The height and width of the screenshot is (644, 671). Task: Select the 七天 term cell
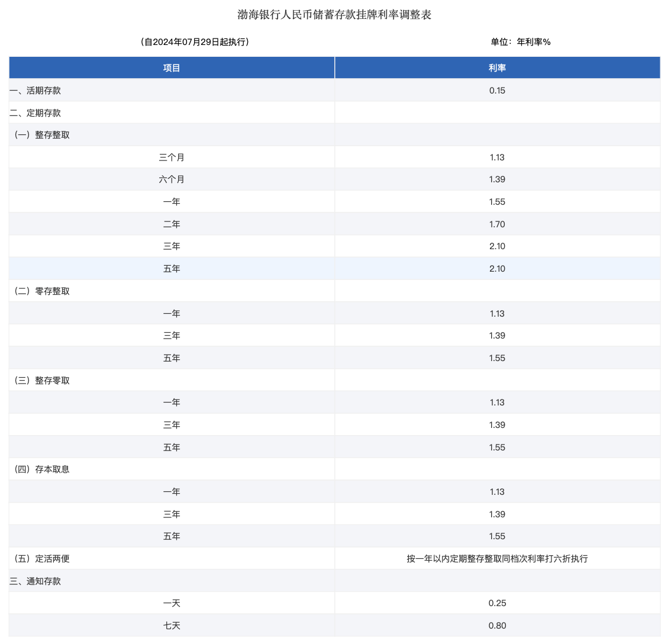pyautogui.click(x=172, y=626)
